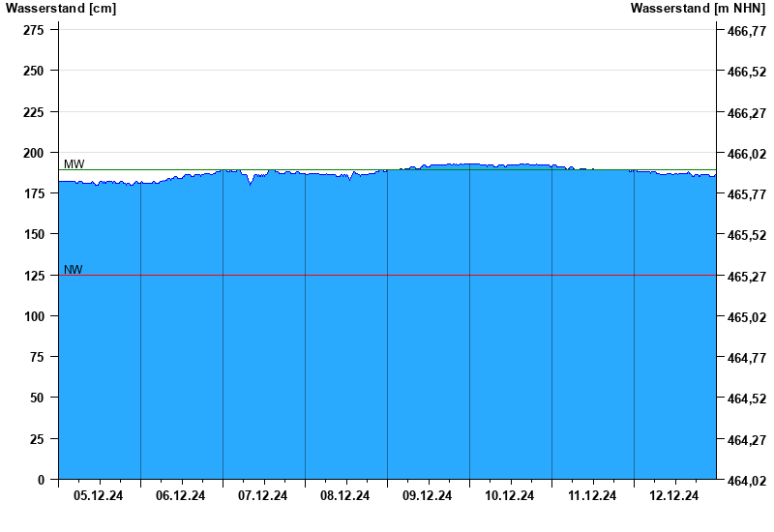Click the 12.12.24 date label
Screen dimensions: 774x532
tap(673, 496)
